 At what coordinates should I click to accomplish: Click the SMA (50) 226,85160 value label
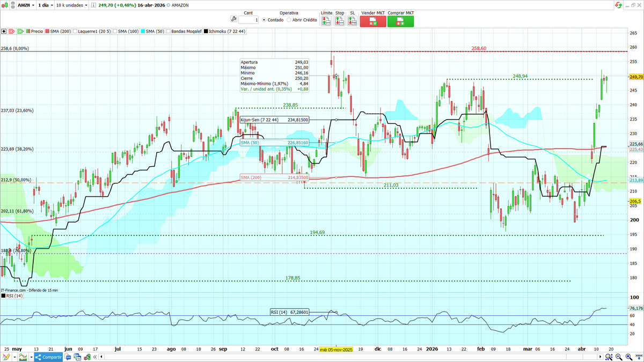click(x=274, y=143)
